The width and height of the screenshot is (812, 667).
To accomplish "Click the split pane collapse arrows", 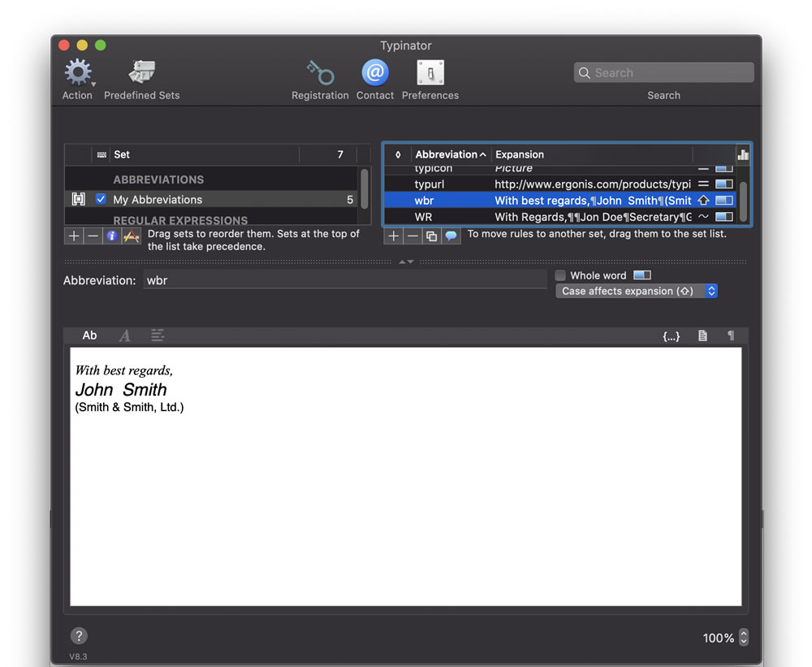I will (x=406, y=262).
